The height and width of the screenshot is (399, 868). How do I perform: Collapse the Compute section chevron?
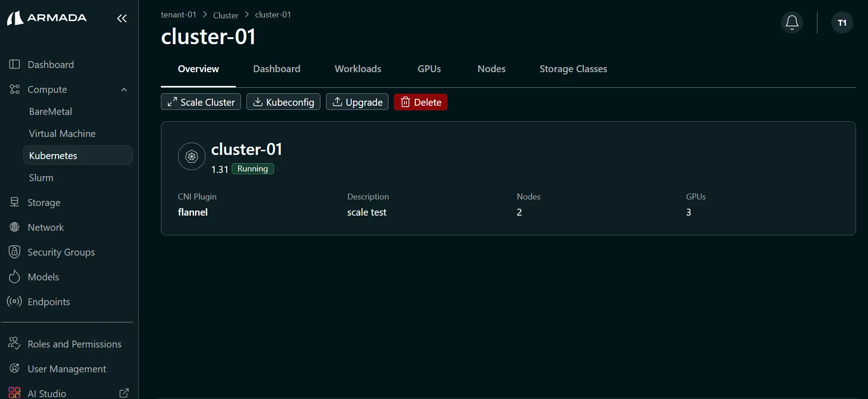point(124,90)
